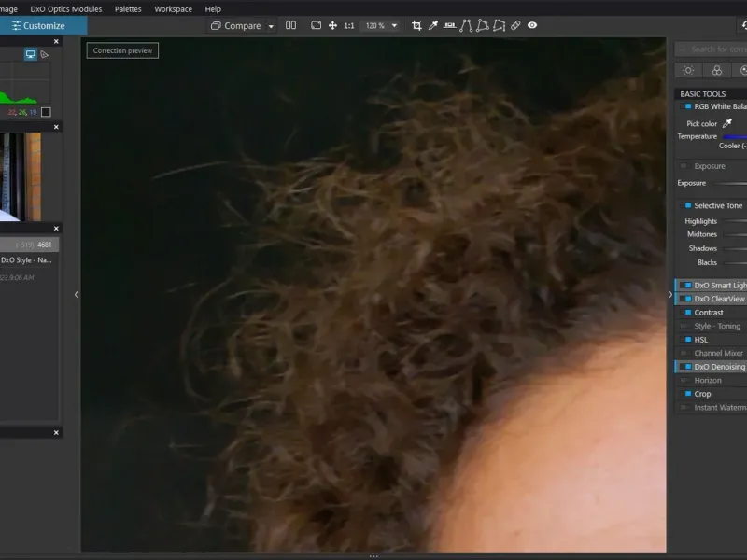This screenshot has width=747, height=560.
Task: Click the Search for corrections field
Action: click(711, 49)
